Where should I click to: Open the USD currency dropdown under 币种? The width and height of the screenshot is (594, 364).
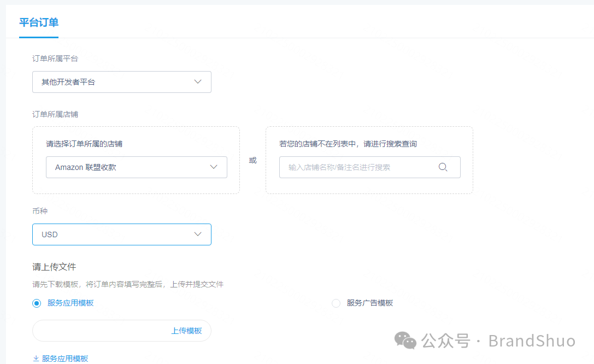pyautogui.click(x=109, y=234)
